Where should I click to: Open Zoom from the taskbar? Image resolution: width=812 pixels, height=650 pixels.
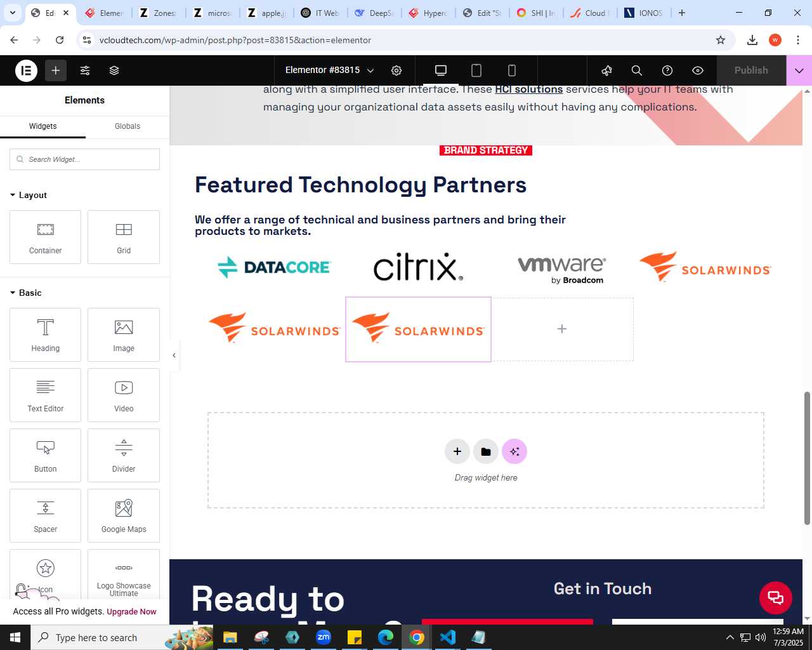[x=324, y=637]
